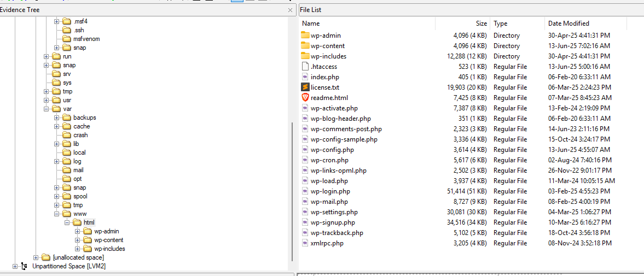Click wp-admin folder icon in File List
The height and width of the screenshot is (276, 644).
pyautogui.click(x=305, y=36)
